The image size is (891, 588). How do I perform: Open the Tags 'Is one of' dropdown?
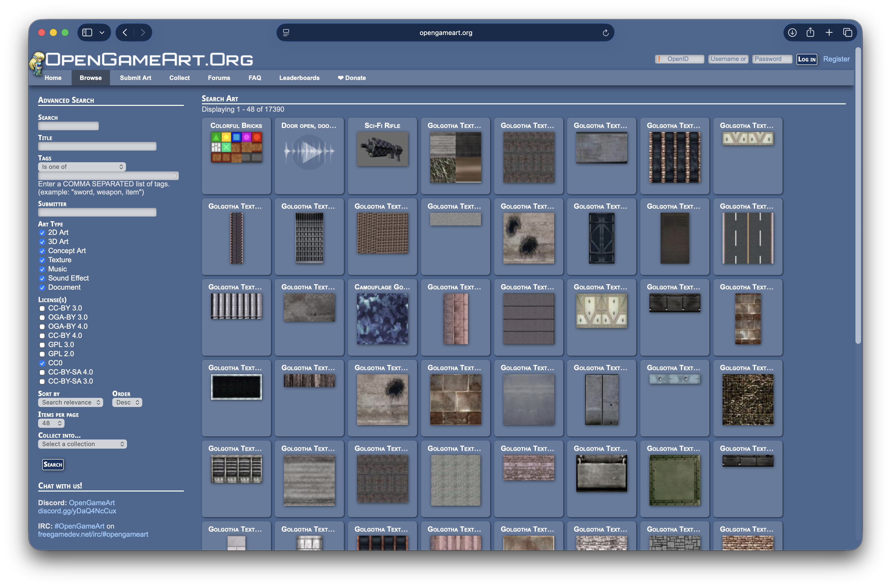82,167
